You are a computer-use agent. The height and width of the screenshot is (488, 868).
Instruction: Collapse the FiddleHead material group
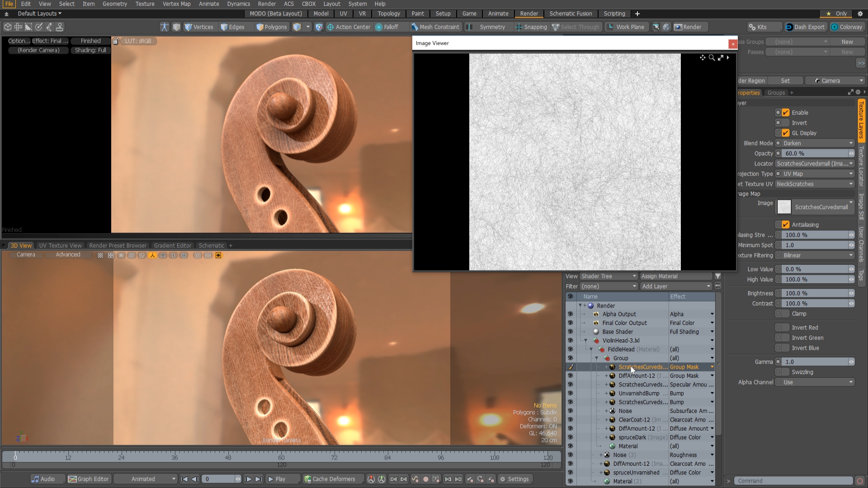(591, 349)
